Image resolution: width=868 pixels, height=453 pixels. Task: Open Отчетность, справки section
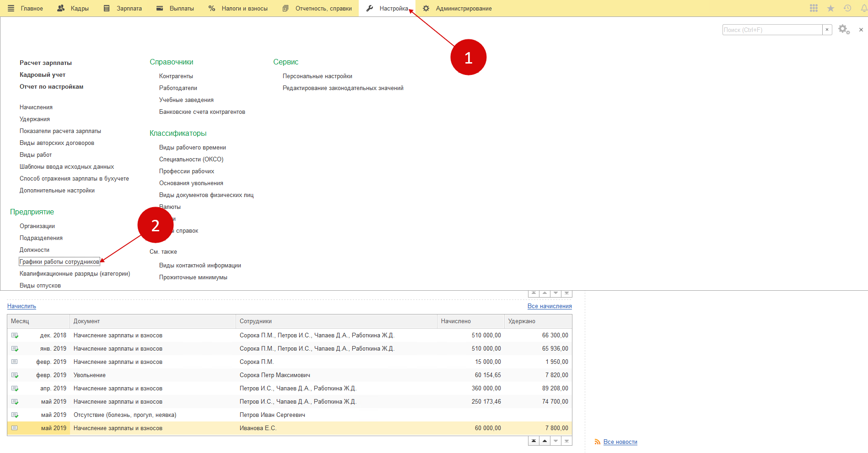pos(323,8)
